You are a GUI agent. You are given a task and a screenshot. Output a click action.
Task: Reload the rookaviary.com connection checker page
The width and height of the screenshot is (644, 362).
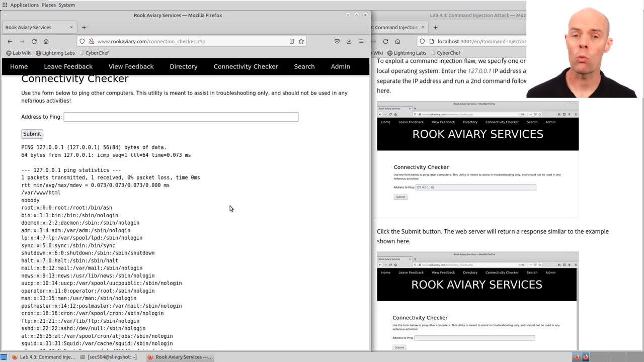tap(34, 41)
